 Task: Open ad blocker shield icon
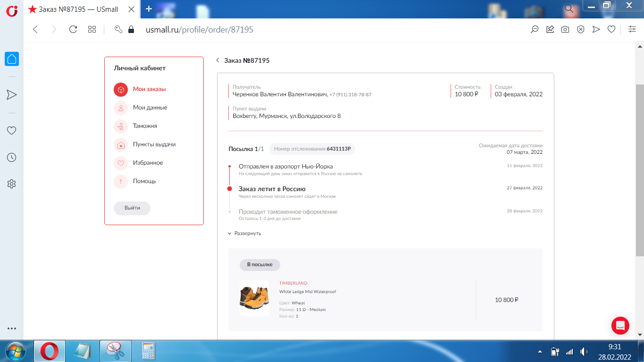581,29
